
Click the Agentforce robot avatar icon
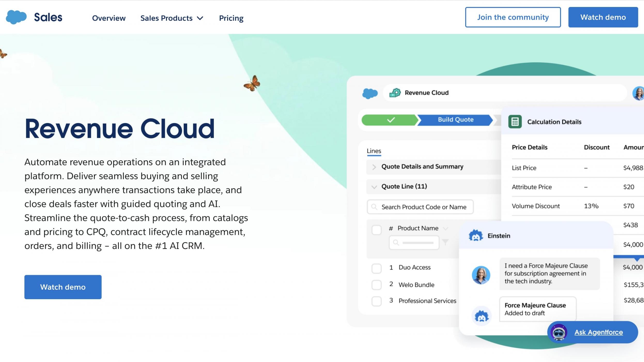(559, 332)
